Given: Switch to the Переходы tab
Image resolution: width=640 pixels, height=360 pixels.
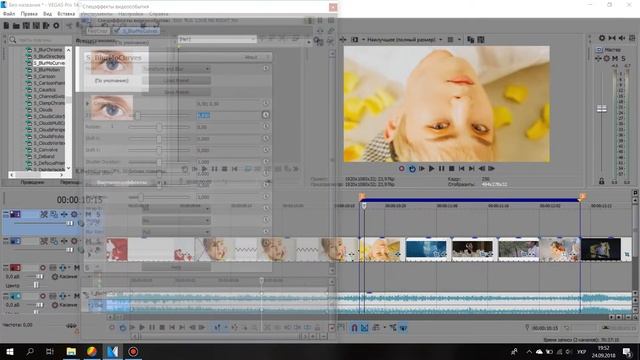Looking at the screenshot, I should (70, 182).
